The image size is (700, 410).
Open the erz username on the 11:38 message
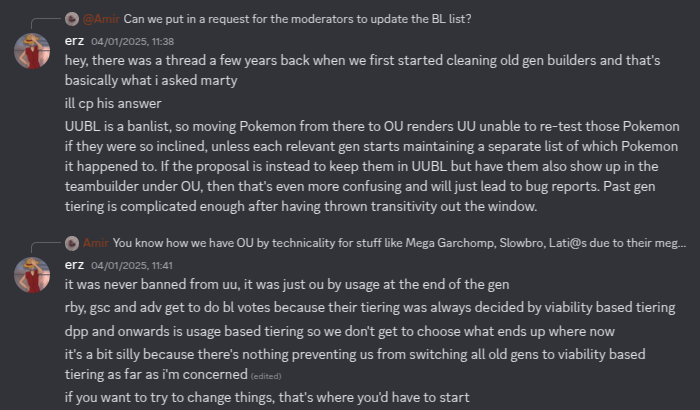[x=75, y=41]
